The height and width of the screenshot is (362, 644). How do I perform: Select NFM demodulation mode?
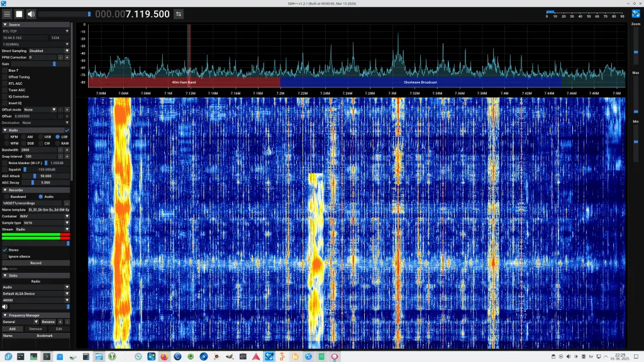point(6,136)
